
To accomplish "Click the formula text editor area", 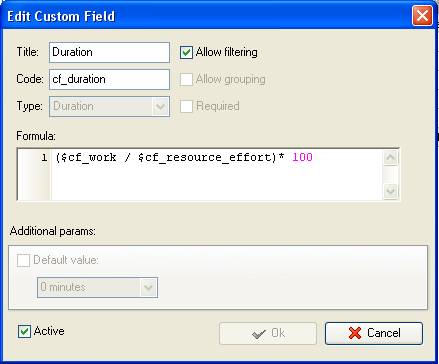I will [217, 175].
